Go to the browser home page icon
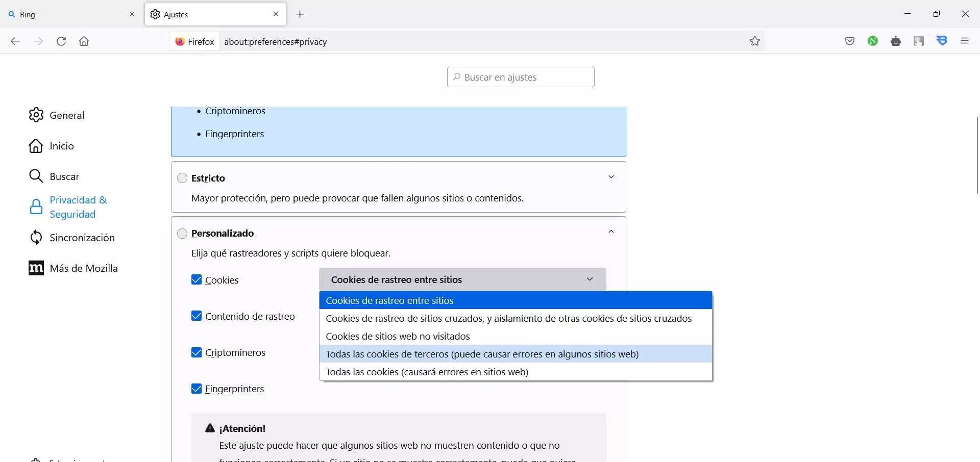Screen dimensions: 980x462 [x=84, y=41]
